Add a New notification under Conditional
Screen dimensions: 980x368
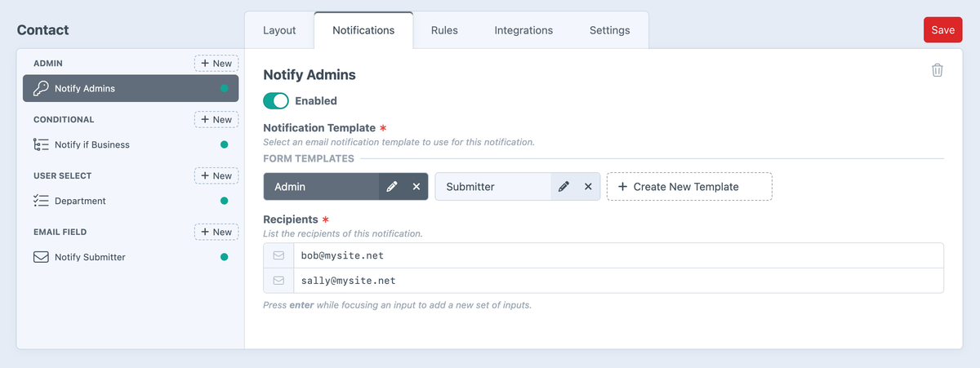point(216,119)
